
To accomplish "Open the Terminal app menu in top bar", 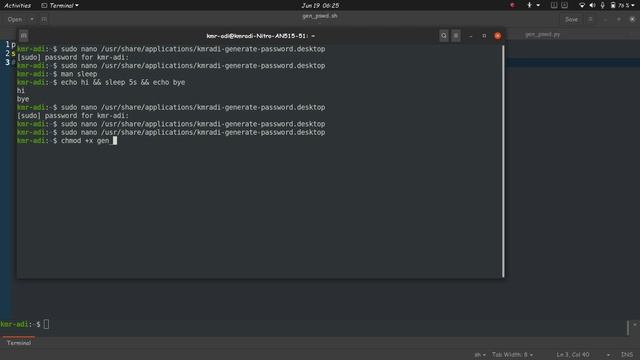I will (60, 5).
